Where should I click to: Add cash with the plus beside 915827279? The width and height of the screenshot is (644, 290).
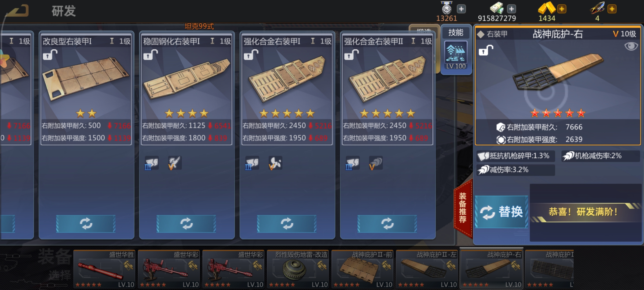coord(511,9)
